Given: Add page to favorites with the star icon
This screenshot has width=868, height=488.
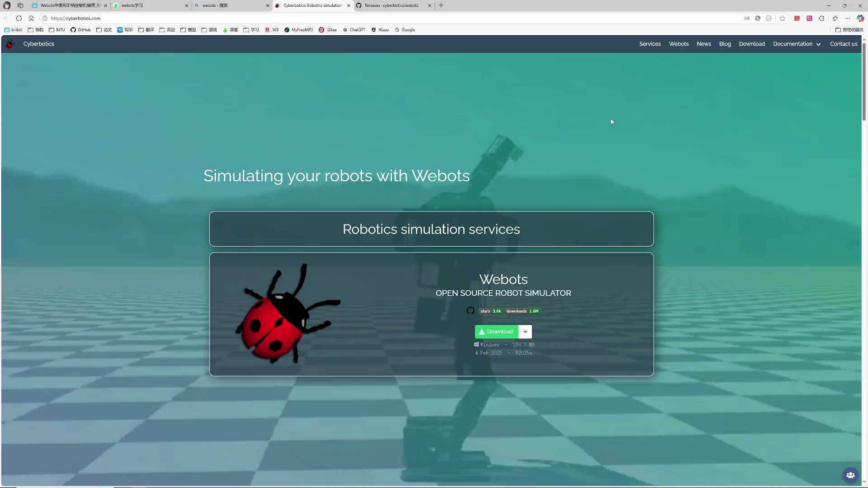Looking at the screenshot, I should click(783, 19).
